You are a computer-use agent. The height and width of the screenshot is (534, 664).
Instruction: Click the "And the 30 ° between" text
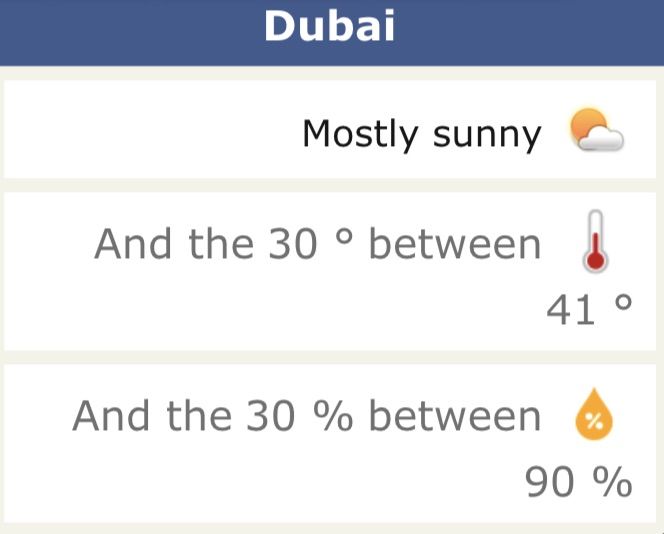pos(318,243)
